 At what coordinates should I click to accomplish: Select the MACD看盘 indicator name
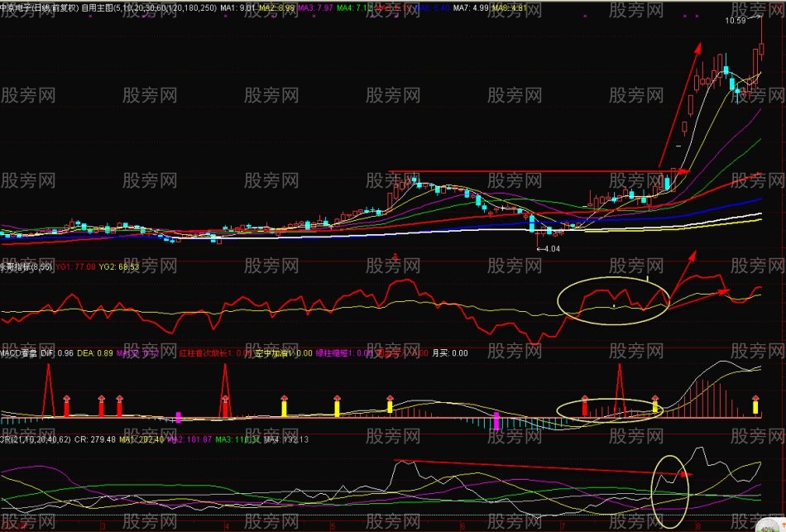(18, 353)
